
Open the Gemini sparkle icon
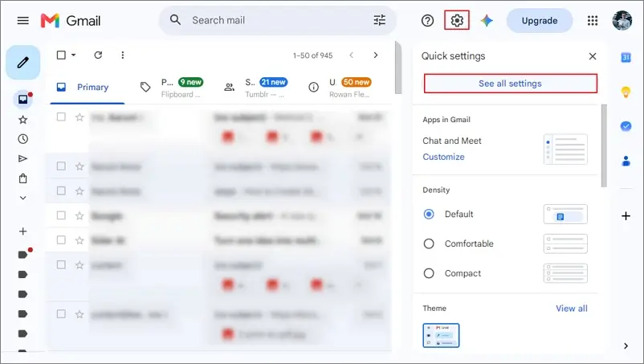click(487, 21)
